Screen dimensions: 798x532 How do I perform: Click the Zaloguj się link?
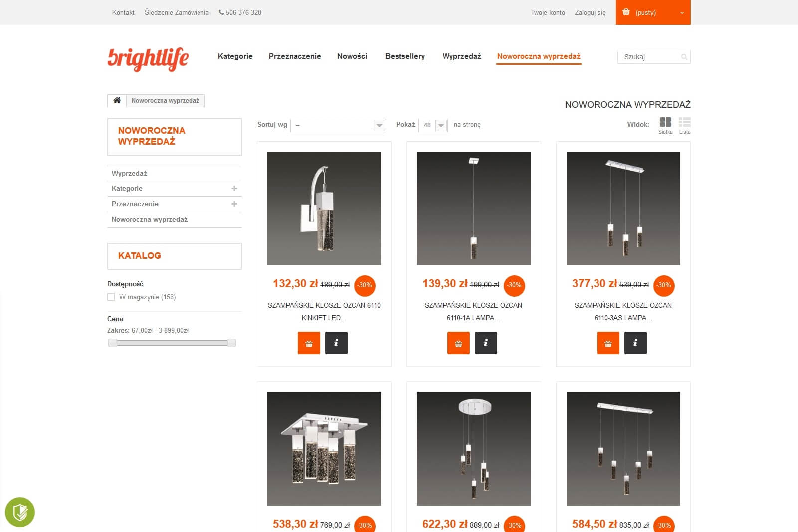[590, 12]
